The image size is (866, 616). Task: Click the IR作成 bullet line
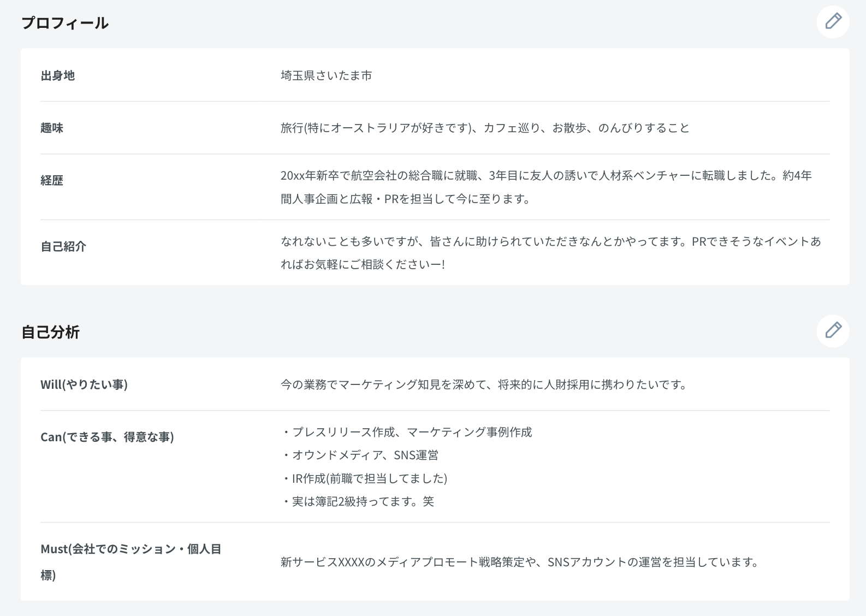click(x=364, y=478)
